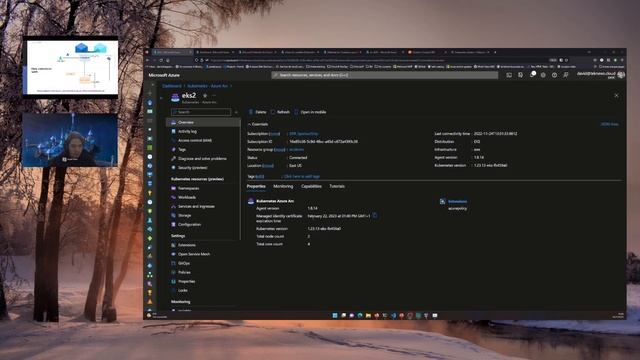Click the Kubernetes - Azure Arc breadcrumb
Viewport: 640px width, 360px height.
(x=207, y=86)
